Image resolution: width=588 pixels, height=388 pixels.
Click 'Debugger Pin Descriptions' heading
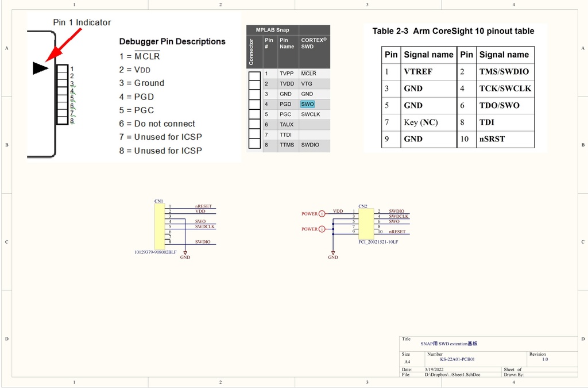pos(172,41)
